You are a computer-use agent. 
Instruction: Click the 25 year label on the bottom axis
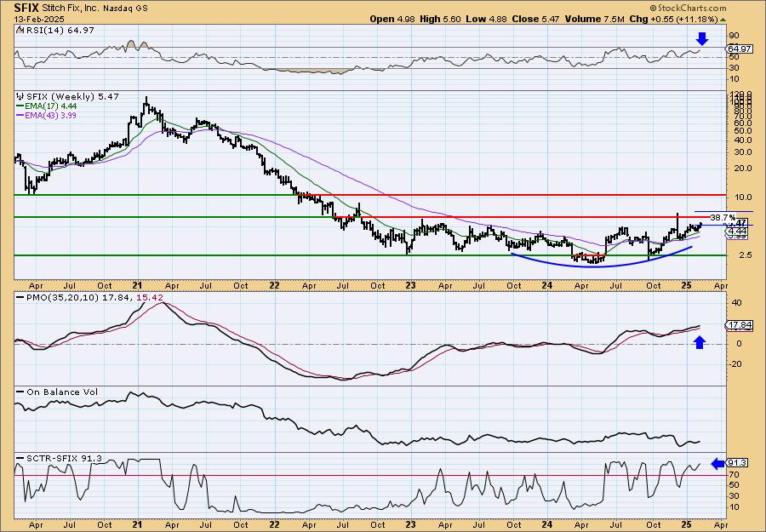click(x=686, y=524)
